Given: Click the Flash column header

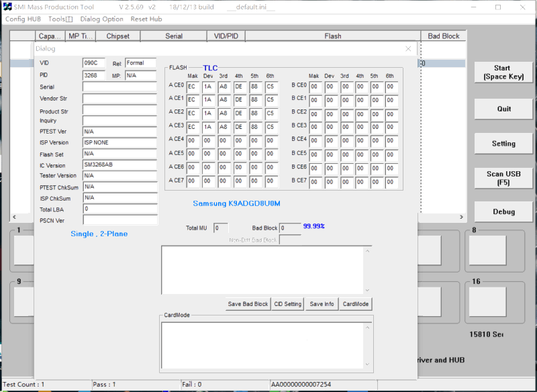Looking at the screenshot, I should (x=332, y=36).
